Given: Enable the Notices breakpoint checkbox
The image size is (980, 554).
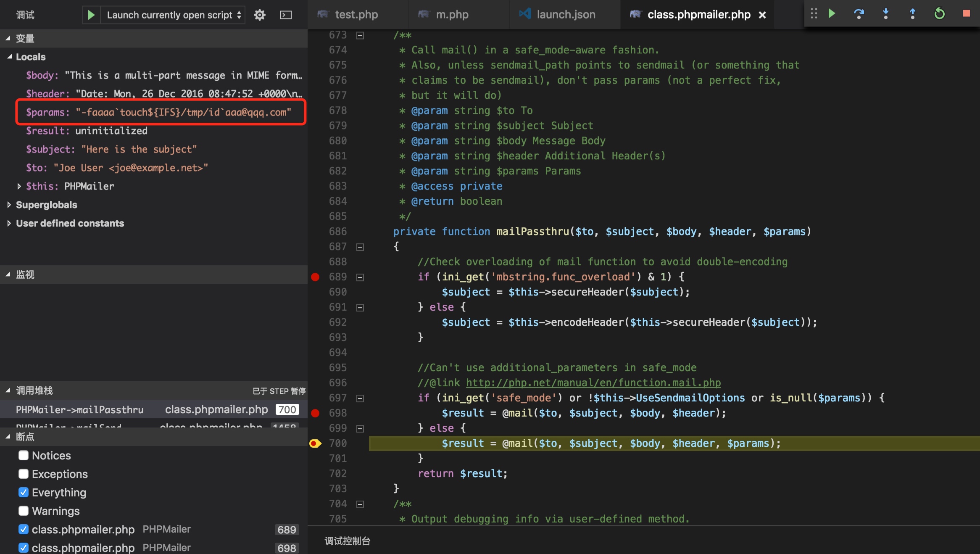Looking at the screenshot, I should [x=24, y=455].
